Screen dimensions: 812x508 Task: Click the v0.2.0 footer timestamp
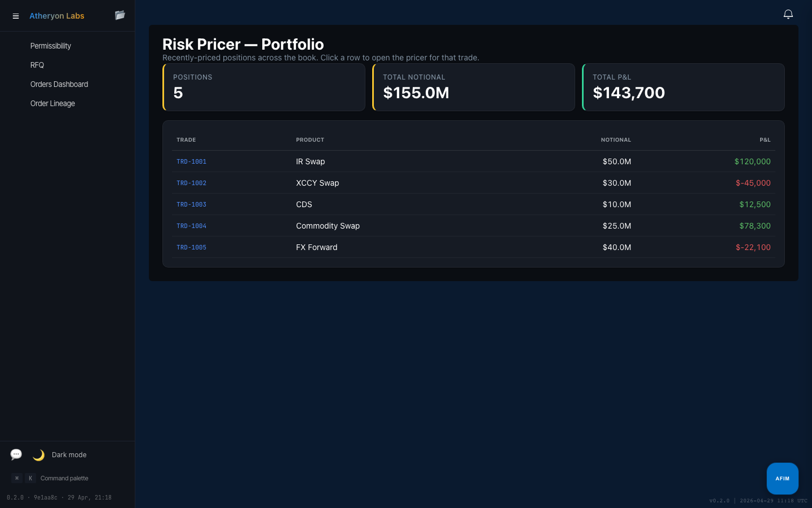758,501
